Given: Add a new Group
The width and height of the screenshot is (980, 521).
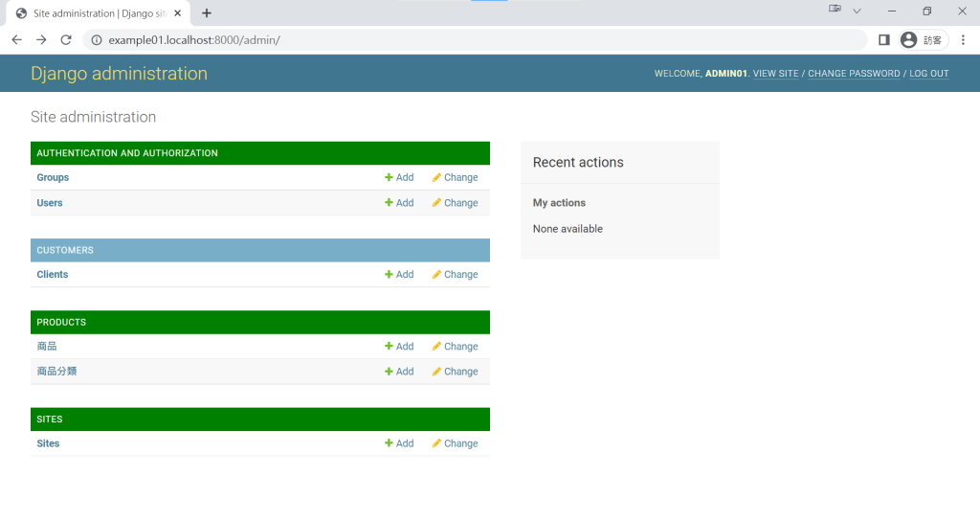Looking at the screenshot, I should (x=399, y=177).
